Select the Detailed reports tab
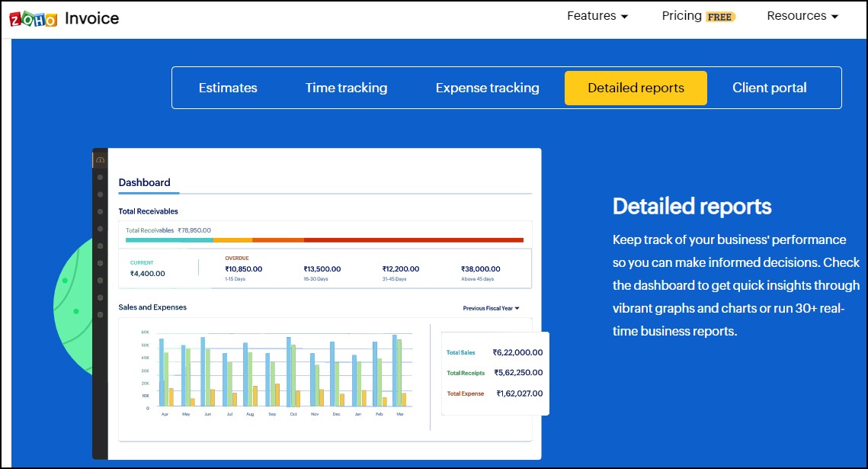Screen dimensions: 868x469 point(636,88)
